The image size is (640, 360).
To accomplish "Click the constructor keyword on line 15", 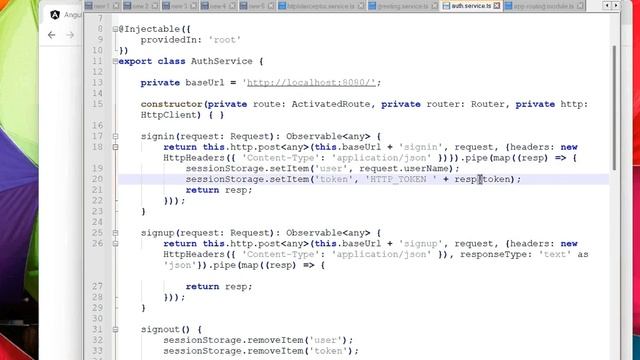I will tap(171, 104).
